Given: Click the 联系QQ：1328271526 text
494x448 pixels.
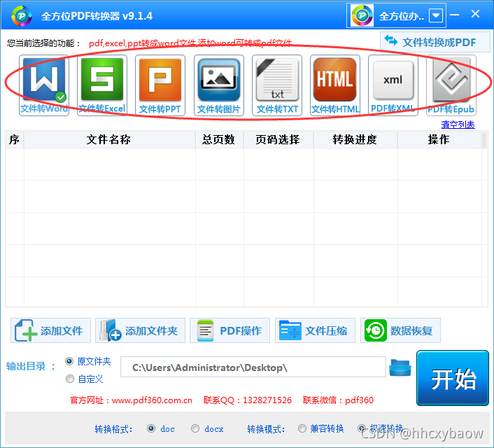Looking at the screenshot, I should 248,400.
